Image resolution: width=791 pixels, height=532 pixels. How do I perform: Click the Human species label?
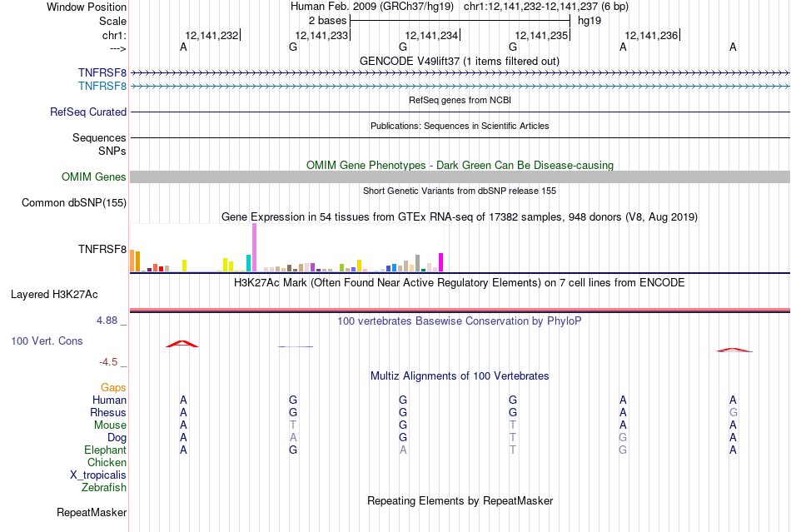click(109, 400)
